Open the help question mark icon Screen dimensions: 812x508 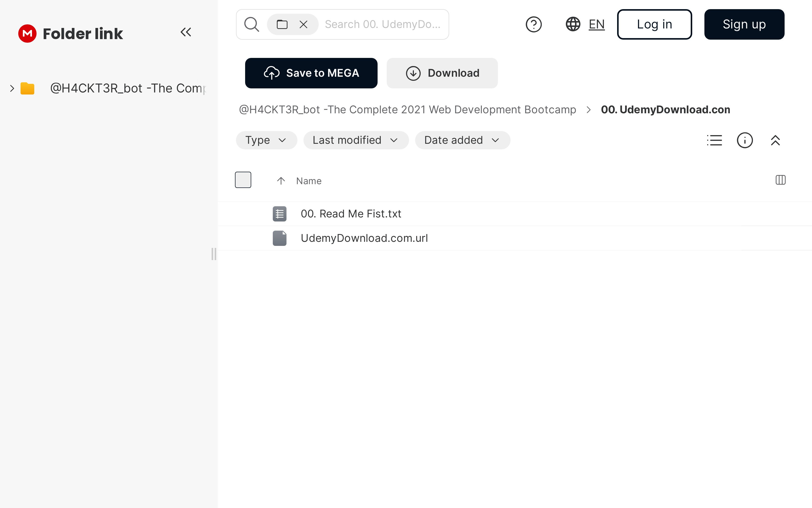pos(533,24)
